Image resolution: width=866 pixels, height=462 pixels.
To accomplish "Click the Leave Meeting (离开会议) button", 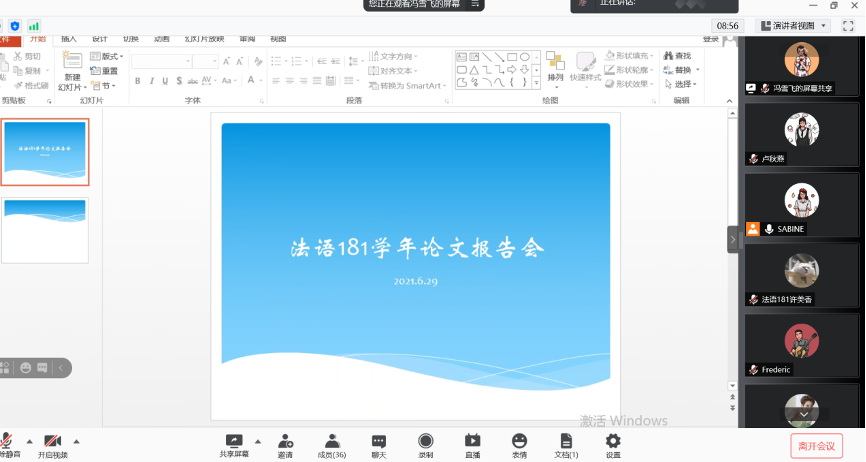I will (x=816, y=445).
